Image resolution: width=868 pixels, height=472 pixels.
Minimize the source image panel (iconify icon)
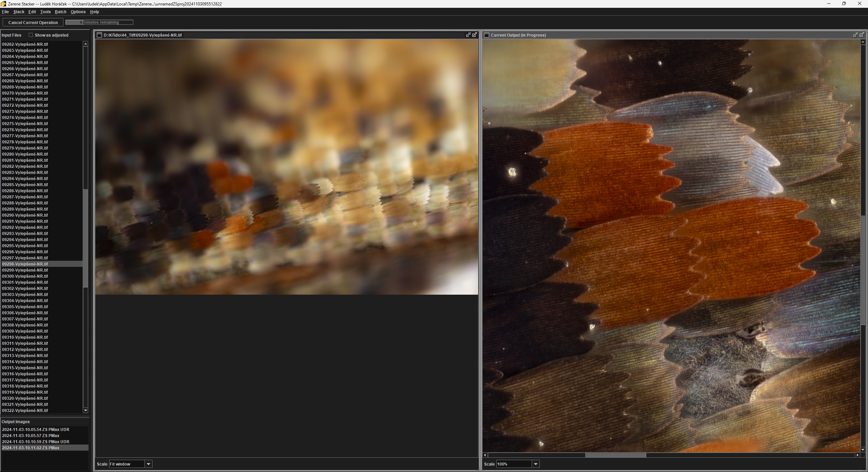point(468,35)
